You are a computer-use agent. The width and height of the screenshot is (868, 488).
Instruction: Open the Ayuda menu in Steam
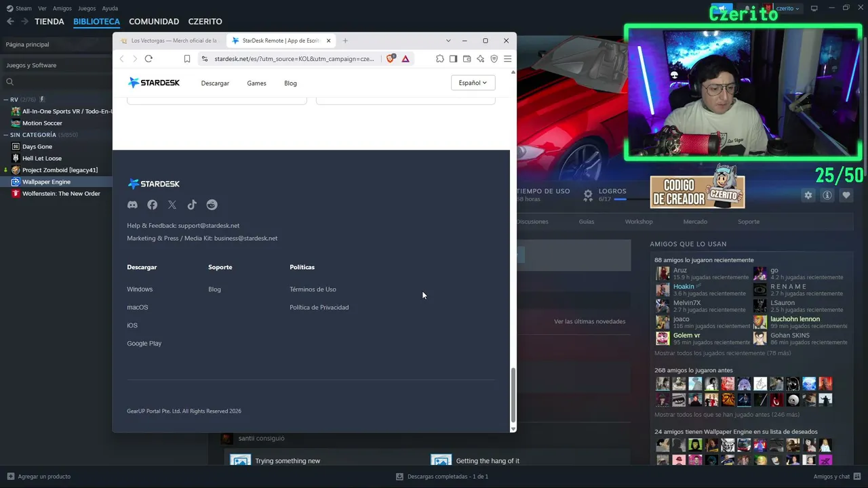click(110, 8)
